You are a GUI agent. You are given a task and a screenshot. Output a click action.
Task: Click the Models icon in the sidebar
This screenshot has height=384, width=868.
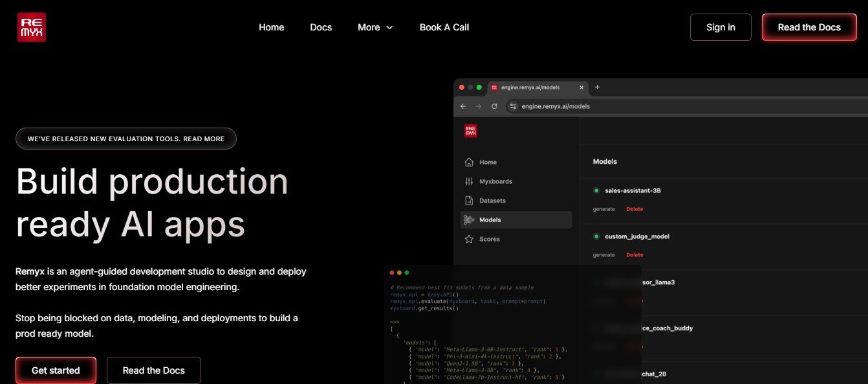coord(469,220)
